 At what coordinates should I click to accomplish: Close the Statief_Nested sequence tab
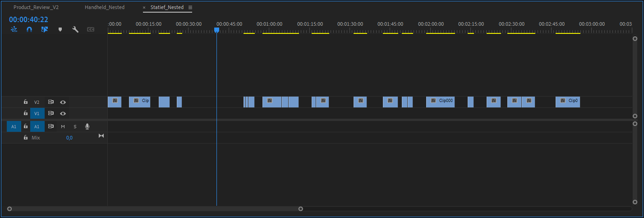[x=144, y=8]
